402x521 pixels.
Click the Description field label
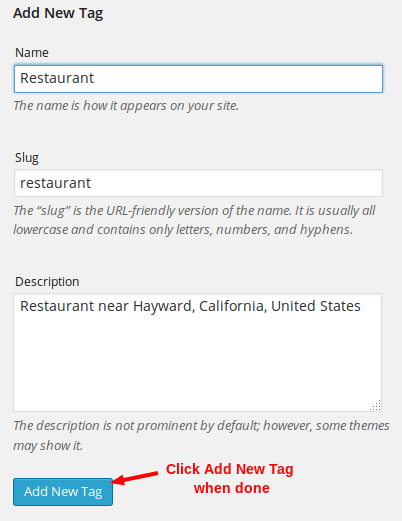pos(47,282)
